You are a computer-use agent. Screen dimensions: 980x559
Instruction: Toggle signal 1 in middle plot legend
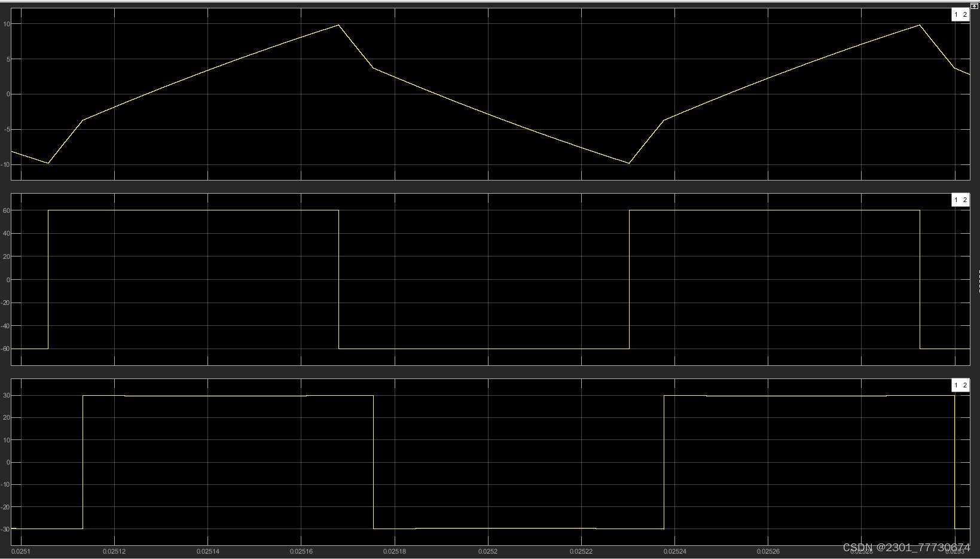[956, 200]
